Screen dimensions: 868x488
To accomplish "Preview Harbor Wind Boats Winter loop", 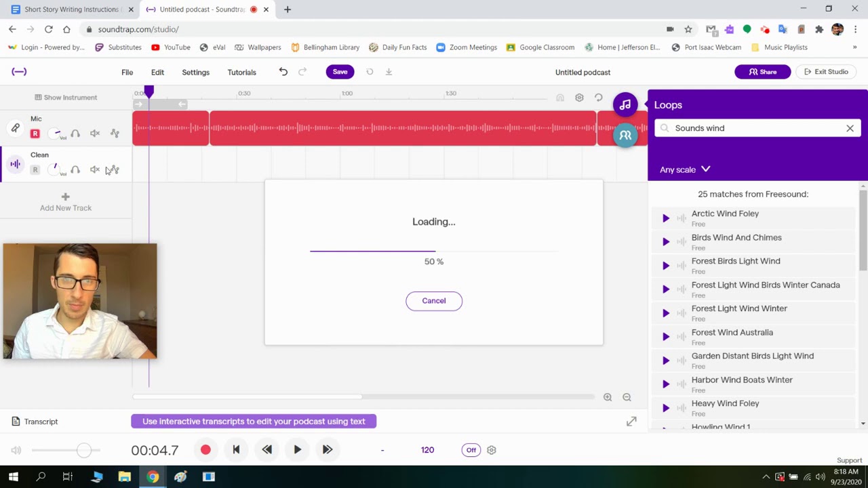I will click(x=665, y=384).
